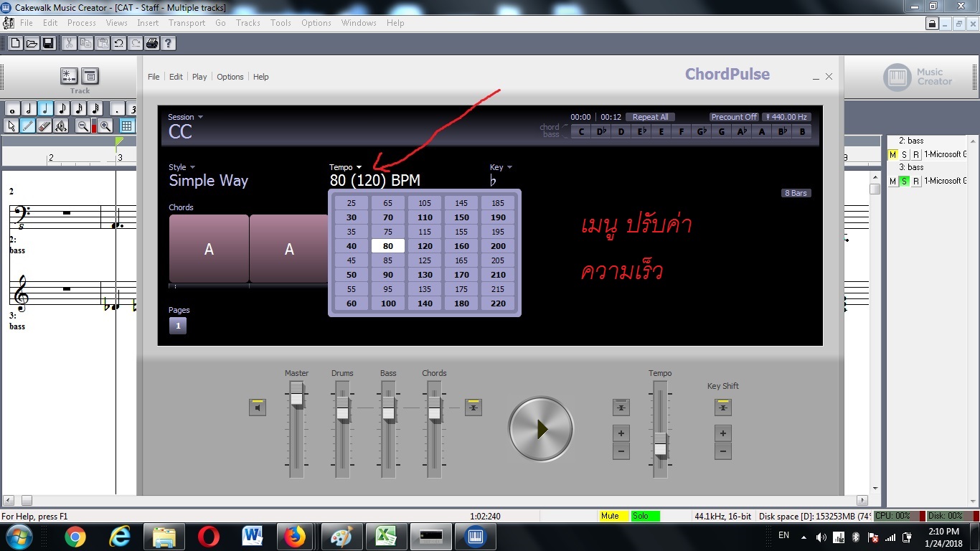The image size is (980, 551).
Task: Select whole note duration button
Action: click(12, 109)
